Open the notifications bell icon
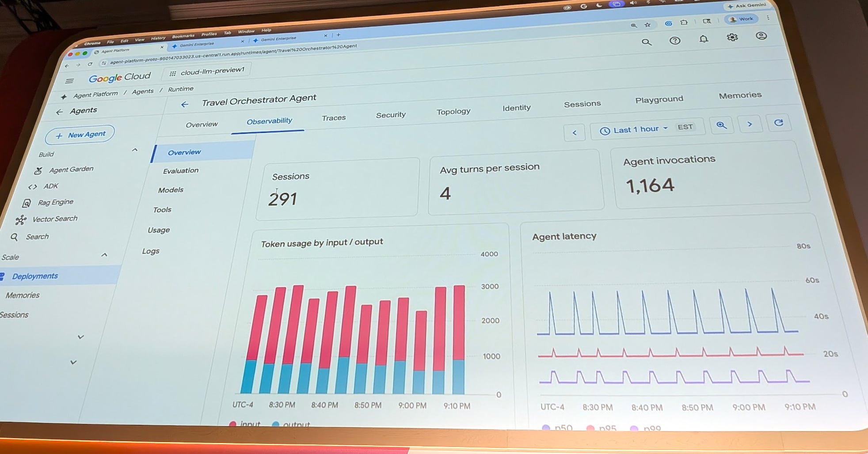 (x=704, y=39)
